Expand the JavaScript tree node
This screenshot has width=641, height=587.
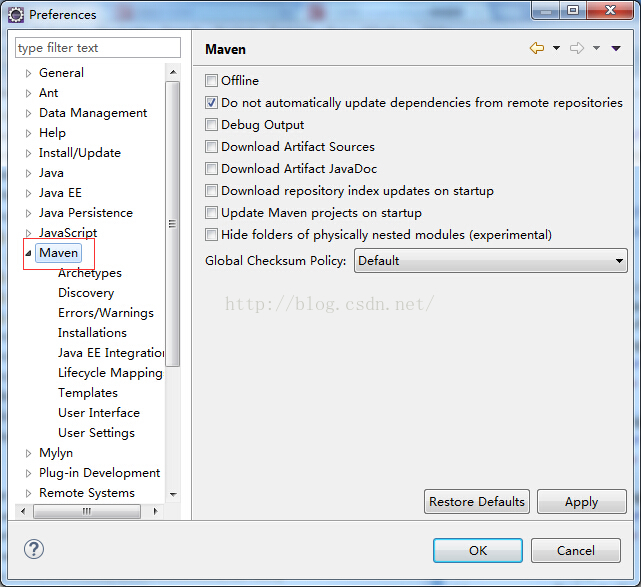28,233
